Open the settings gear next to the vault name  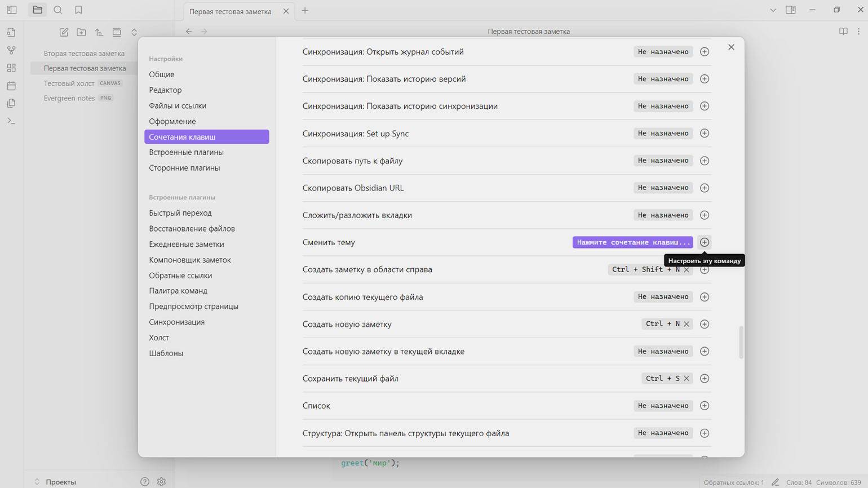(x=161, y=482)
